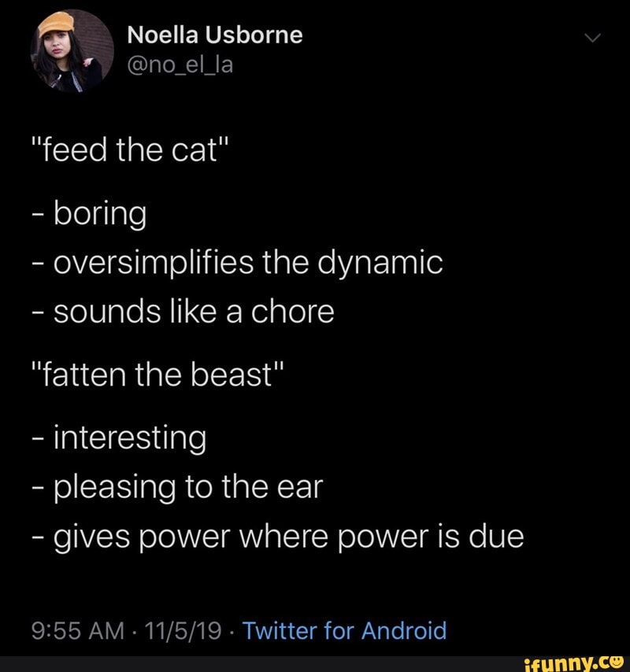
Task: Open the tweet dropdown menu arrow
Action: tap(595, 35)
